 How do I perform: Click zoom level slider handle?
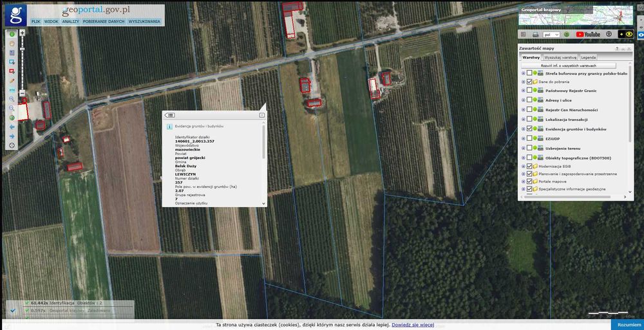(22, 50)
